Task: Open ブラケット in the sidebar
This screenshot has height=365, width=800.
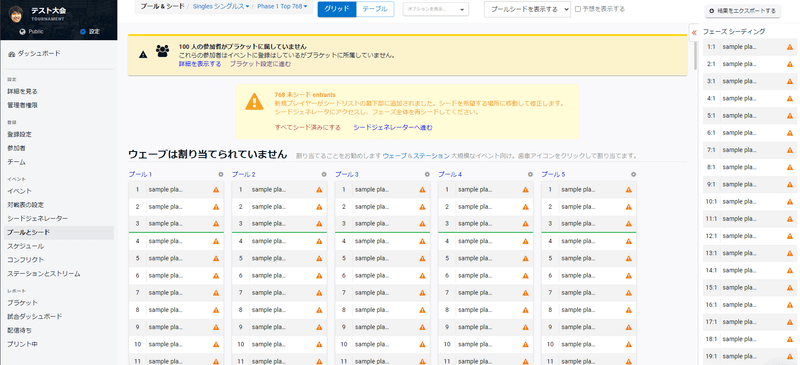Action: pos(22,303)
